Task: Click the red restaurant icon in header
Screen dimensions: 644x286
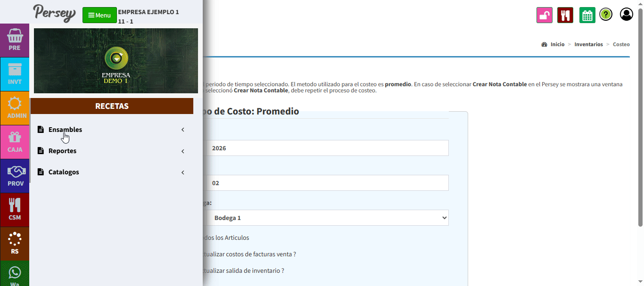Action: point(565,15)
